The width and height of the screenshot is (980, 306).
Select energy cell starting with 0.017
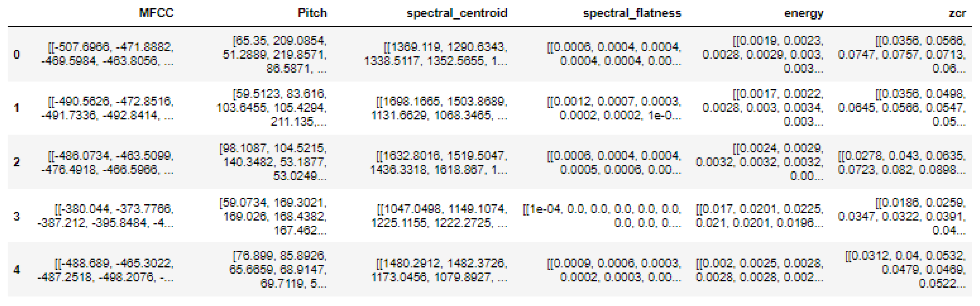(759, 216)
